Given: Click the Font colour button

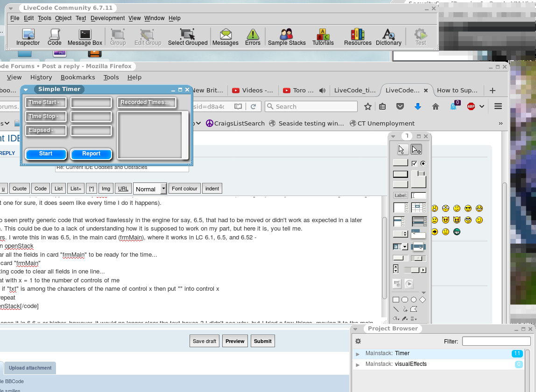Looking at the screenshot, I should coord(184,189).
